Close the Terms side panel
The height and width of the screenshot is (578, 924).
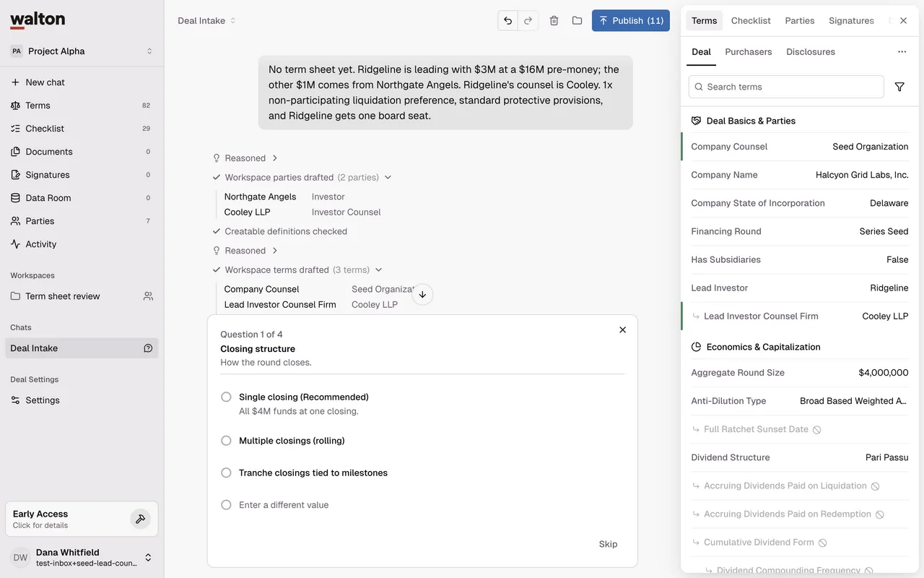coord(903,20)
